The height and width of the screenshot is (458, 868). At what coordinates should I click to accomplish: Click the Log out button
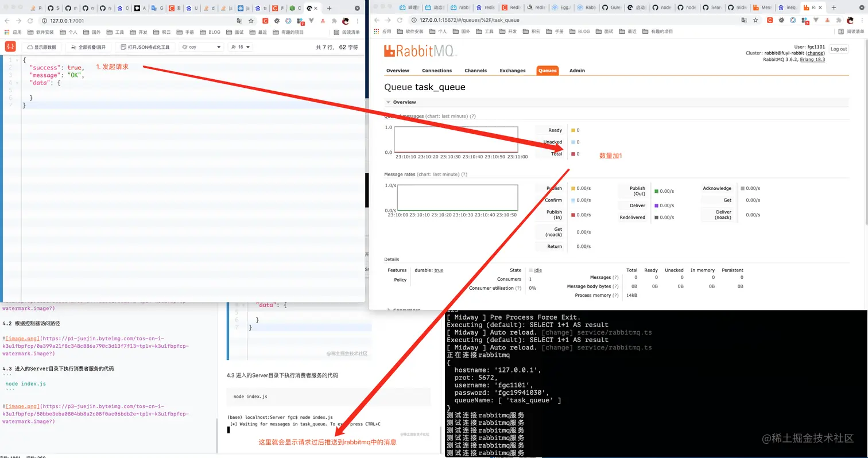(x=838, y=49)
